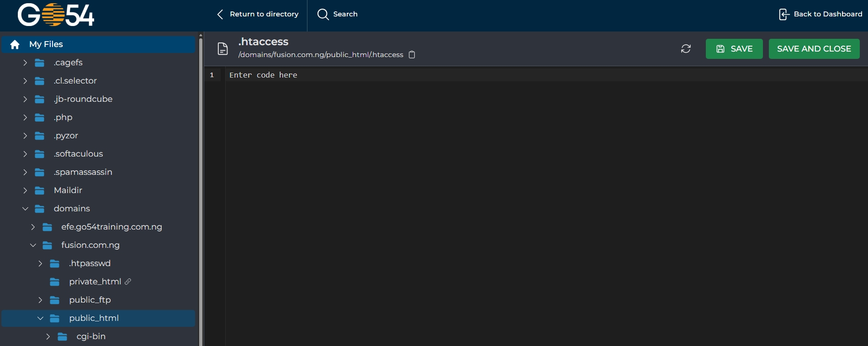Screen dimensions: 868x346
Task: Click the refresh file icon
Action: (x=686, y=49)
